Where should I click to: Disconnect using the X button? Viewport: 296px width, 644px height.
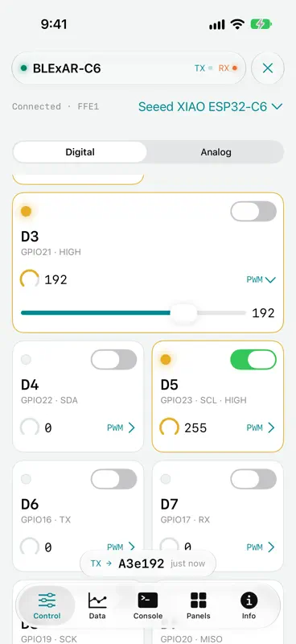268,68
